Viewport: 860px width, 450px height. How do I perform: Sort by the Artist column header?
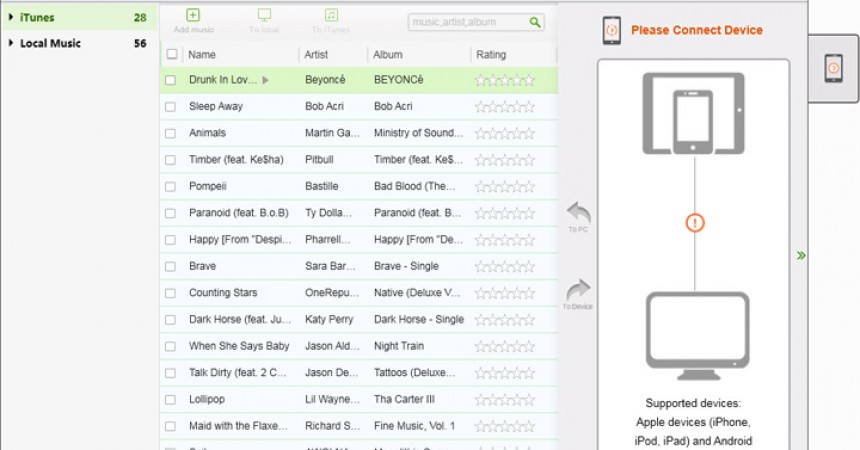(x=316, y=54)
